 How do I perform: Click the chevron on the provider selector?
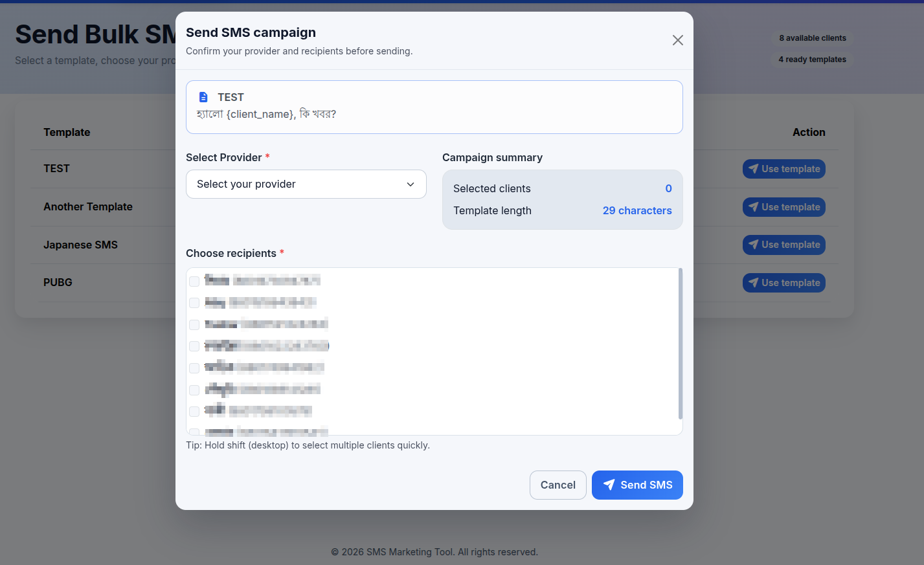(410, 184)
